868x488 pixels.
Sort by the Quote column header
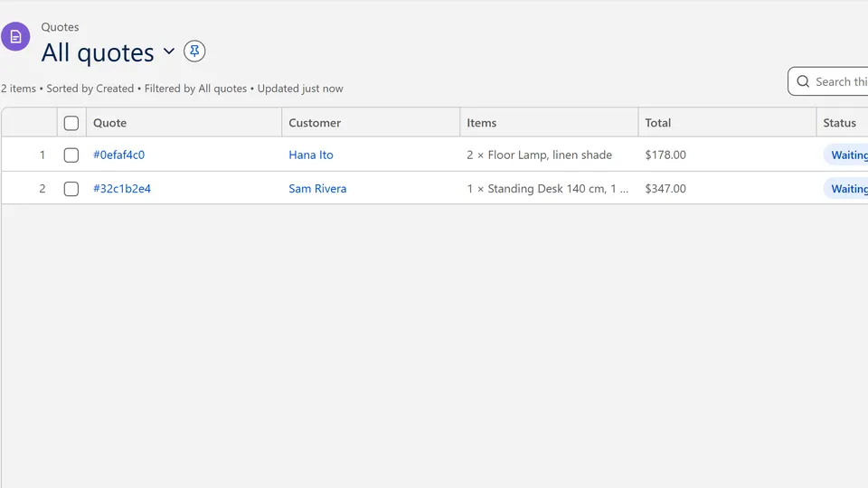184,123
